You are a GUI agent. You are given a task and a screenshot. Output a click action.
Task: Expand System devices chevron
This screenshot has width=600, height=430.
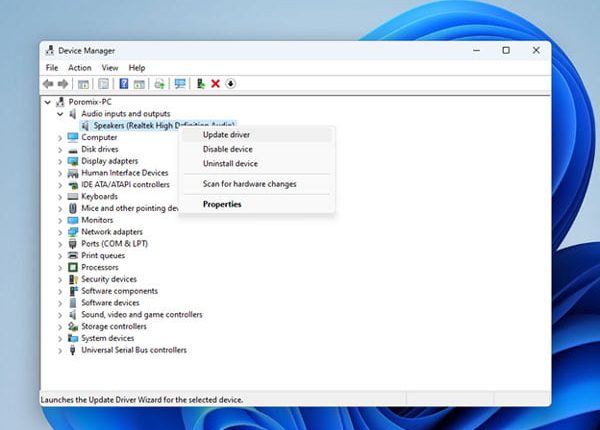click(60, 339)
